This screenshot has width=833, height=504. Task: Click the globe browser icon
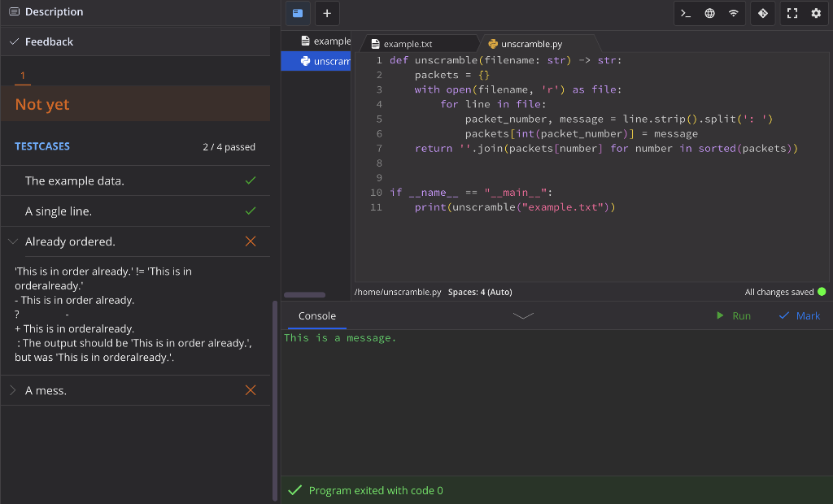[709, 13]
